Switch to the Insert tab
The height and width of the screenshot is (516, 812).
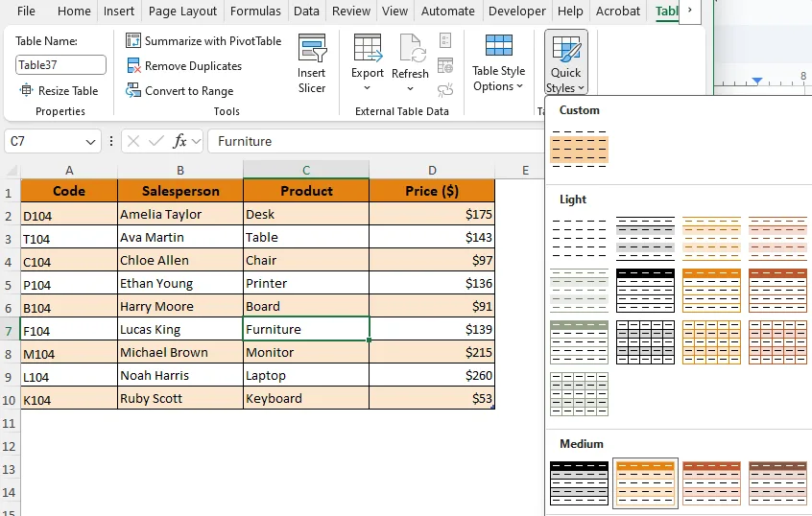coord(119,11)
